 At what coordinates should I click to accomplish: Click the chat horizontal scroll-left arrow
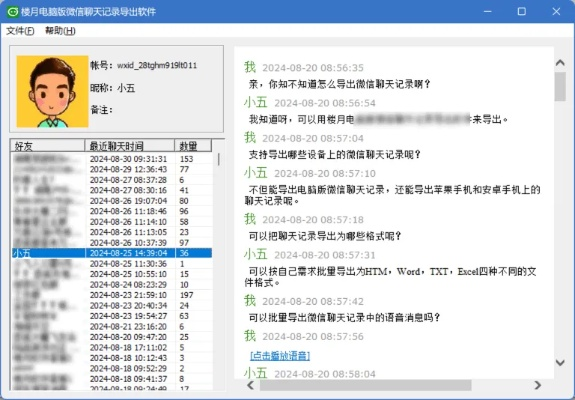251,385
